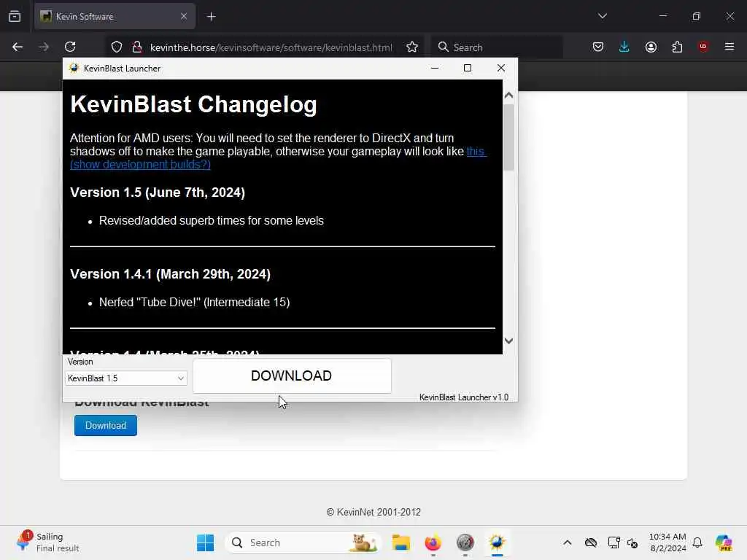The width and height of the screenshot is (747, 560).
Task: Bookmark this page with the star
Action: tap(412, 47)
